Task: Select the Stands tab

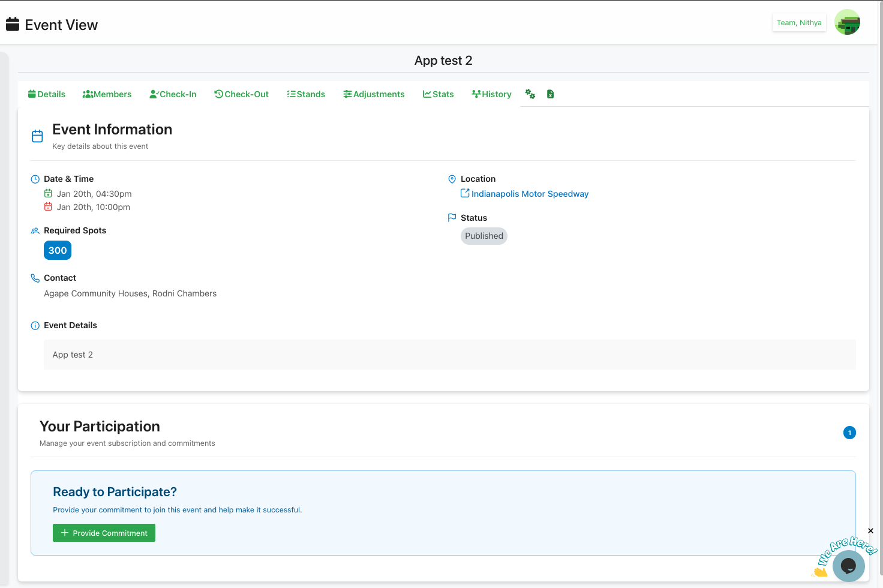Action: [x=306, y=94]
